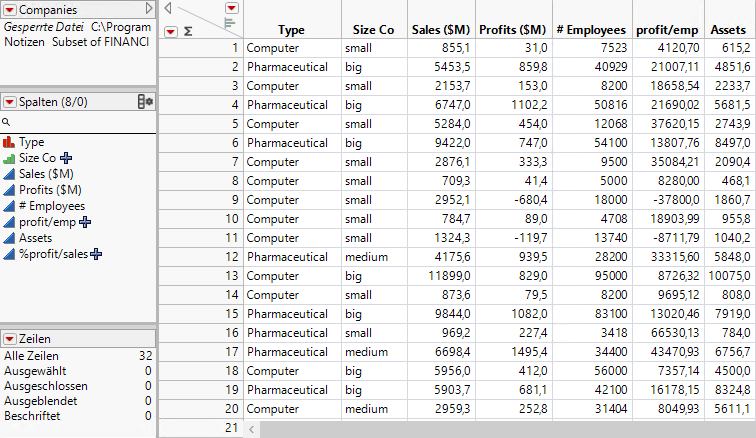Click Ausgewählt in the rows panel

[35, 371]
